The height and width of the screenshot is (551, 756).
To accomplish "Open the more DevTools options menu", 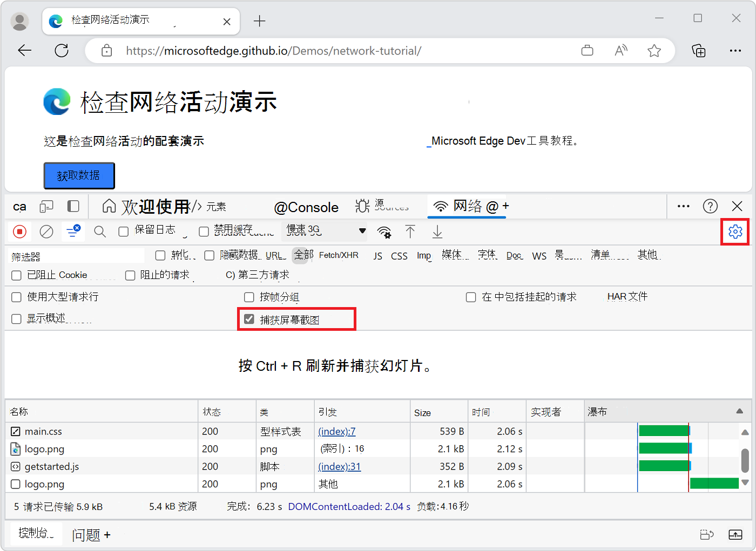I will pos(683,206).
